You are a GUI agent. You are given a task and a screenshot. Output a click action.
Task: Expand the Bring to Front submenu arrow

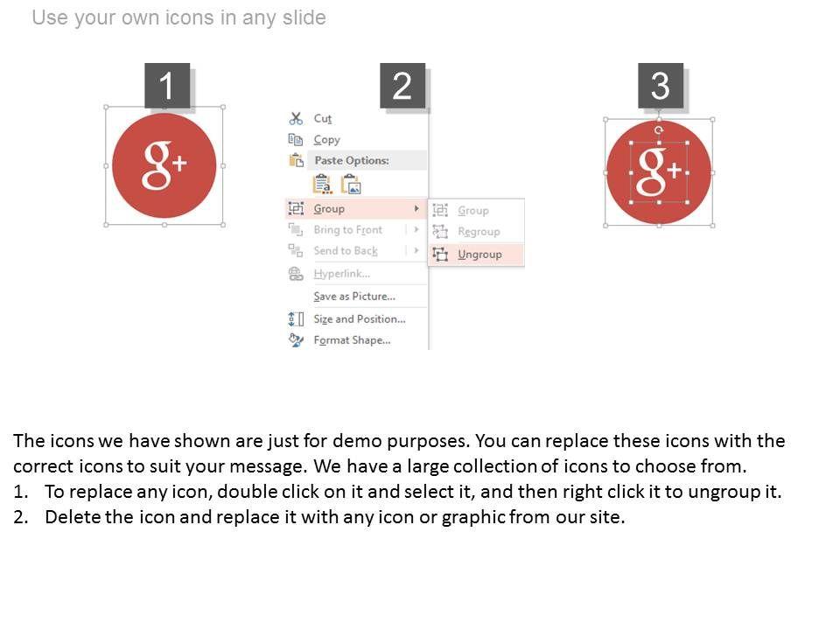[x=416, y=229]
